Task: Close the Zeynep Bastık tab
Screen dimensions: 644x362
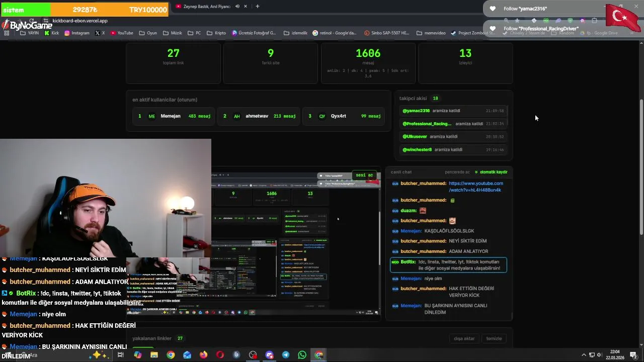Action: [x=246, y=7]
